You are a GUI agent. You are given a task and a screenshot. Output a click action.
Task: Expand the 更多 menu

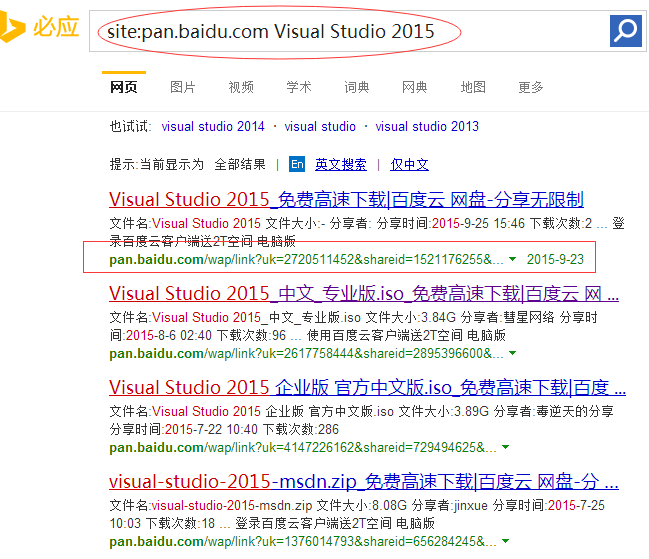tap(531, 87)
